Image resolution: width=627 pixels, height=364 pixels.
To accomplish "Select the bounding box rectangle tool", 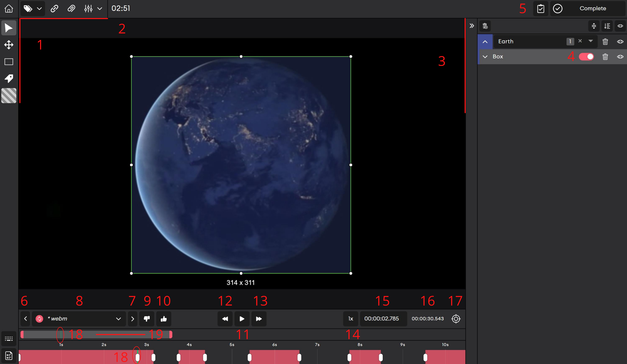I will (x=9, y=62).
